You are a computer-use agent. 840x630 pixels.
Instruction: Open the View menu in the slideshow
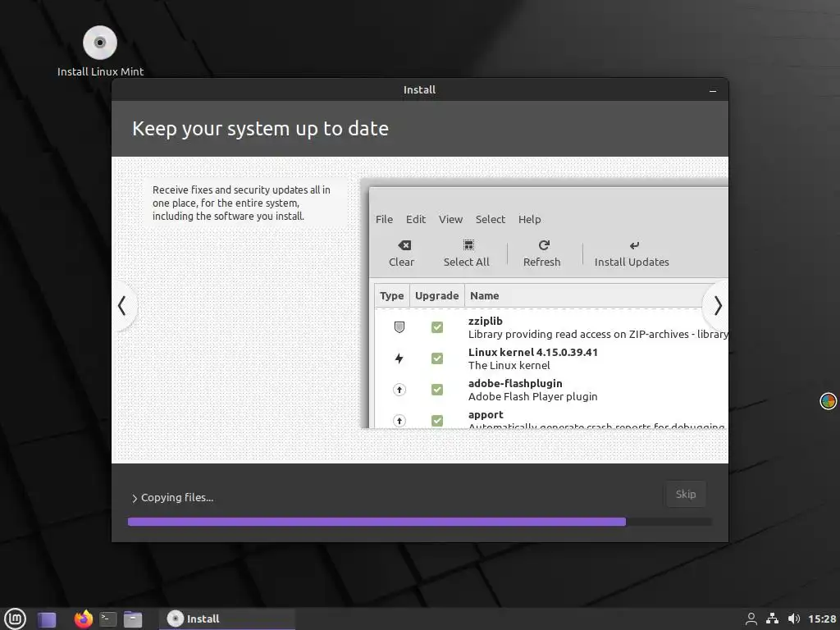coord(450,219)
